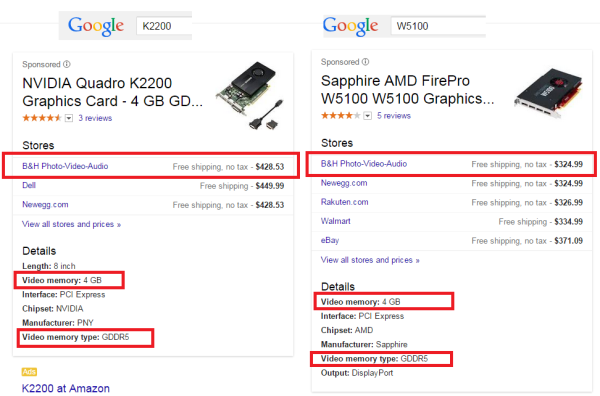Image resolution: width=600 pixels, height=396 pixels.
Task: Click the K2200 search input field
Action: (x=164, y=26)
